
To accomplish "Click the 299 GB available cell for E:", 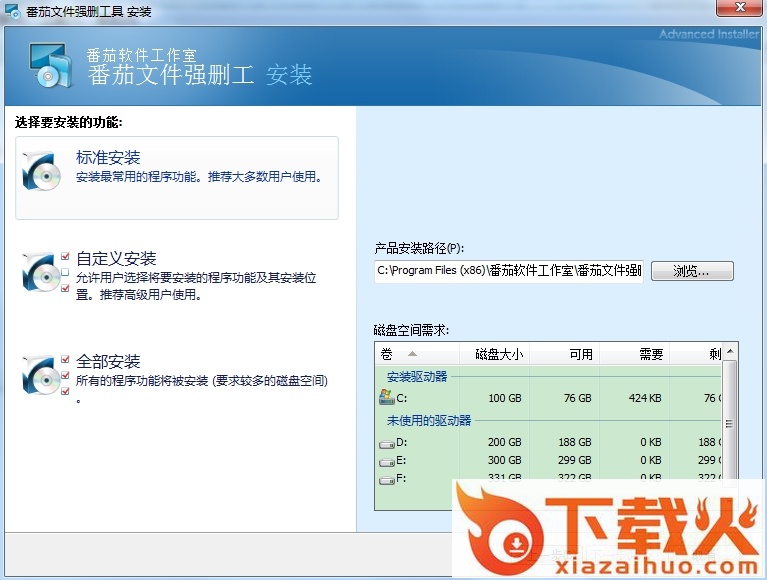I will point(575,460).
